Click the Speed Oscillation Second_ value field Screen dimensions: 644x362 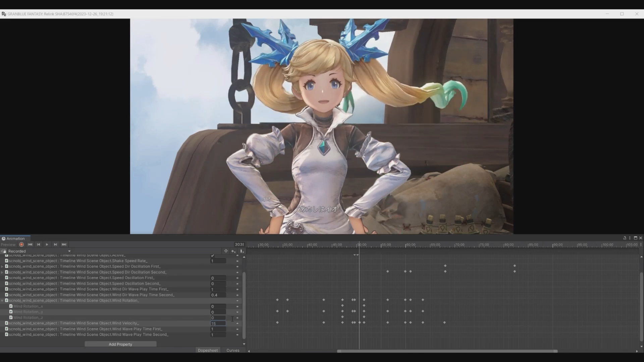tap(218, 284)
